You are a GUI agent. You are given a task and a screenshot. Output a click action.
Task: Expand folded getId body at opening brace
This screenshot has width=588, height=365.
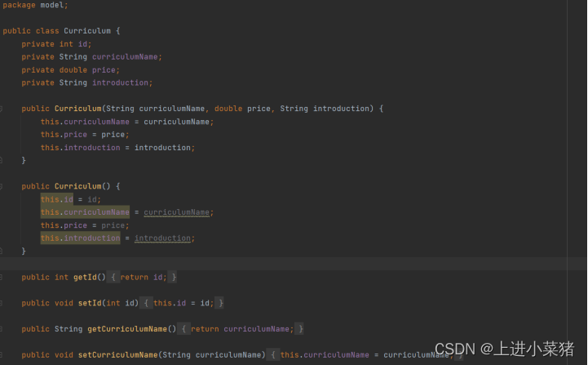point(113,277)
